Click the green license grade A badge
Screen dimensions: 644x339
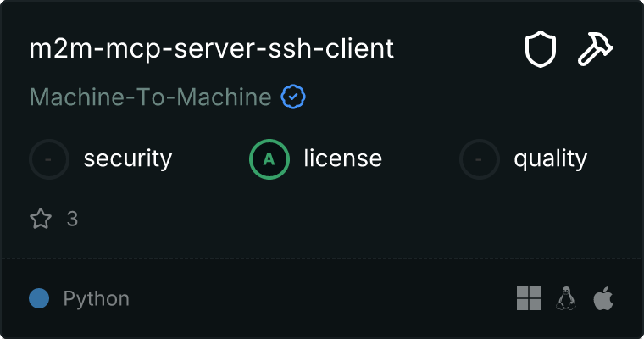pyautogui.click(x=269, y=158)
